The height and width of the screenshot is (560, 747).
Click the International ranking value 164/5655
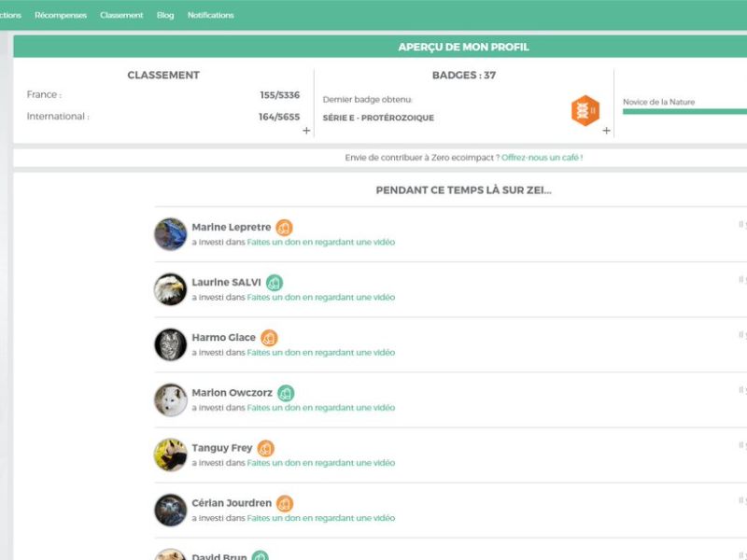pos(279,117)
